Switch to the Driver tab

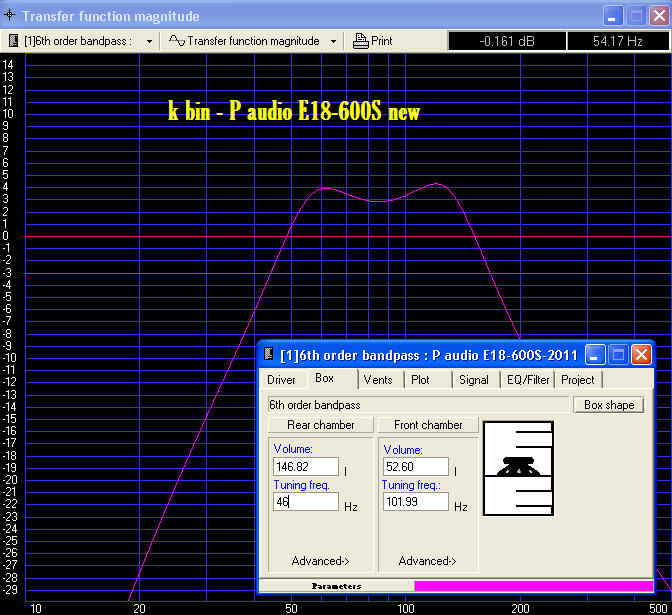click(281, 380)
